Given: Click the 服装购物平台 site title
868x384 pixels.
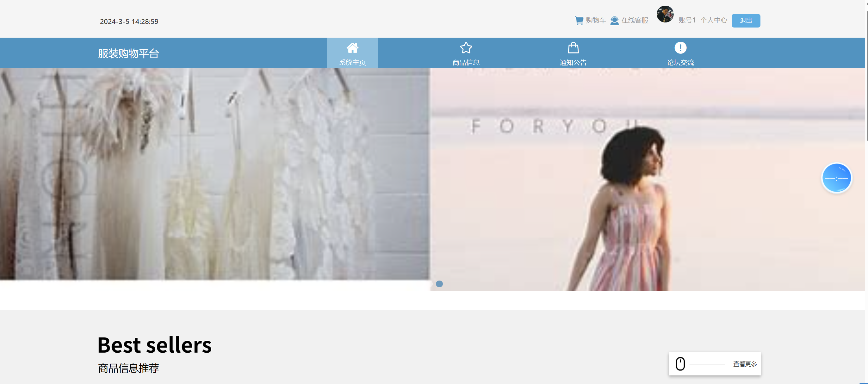Looking at the screenshot, I should pyautogui.click(x=128, y=53).
